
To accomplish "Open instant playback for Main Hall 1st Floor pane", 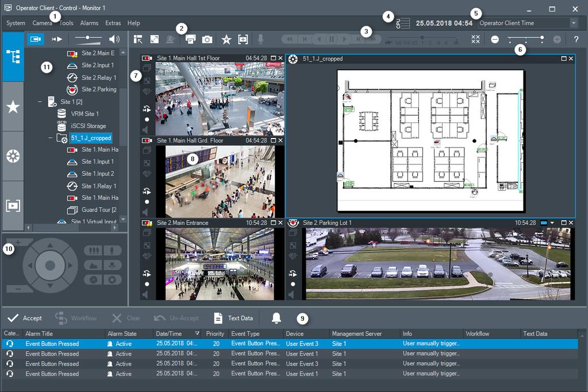I will point(147,109).
